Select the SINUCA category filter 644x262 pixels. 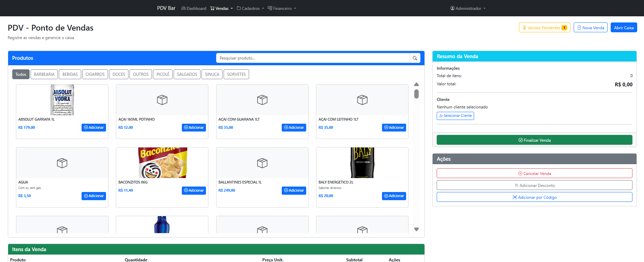tap(212, 74)
